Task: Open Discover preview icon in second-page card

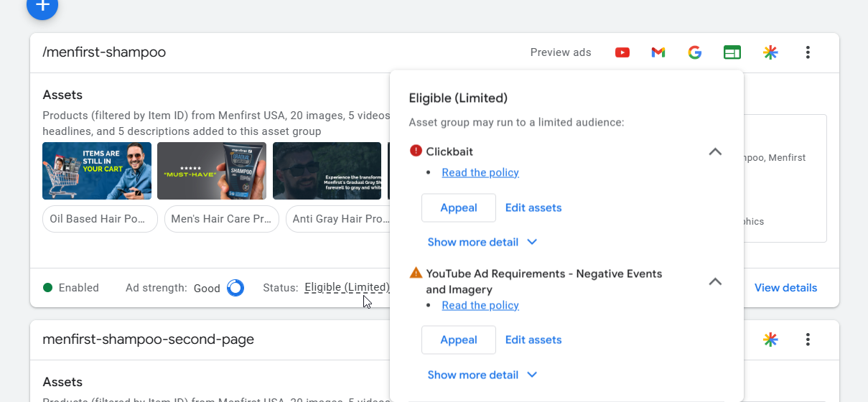Action: pos(770,340)
